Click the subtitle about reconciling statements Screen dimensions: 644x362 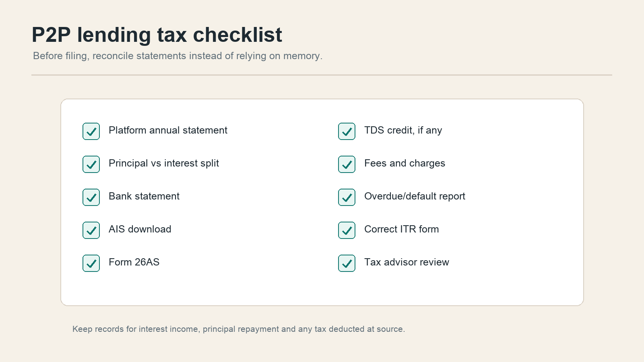(178, 56)
